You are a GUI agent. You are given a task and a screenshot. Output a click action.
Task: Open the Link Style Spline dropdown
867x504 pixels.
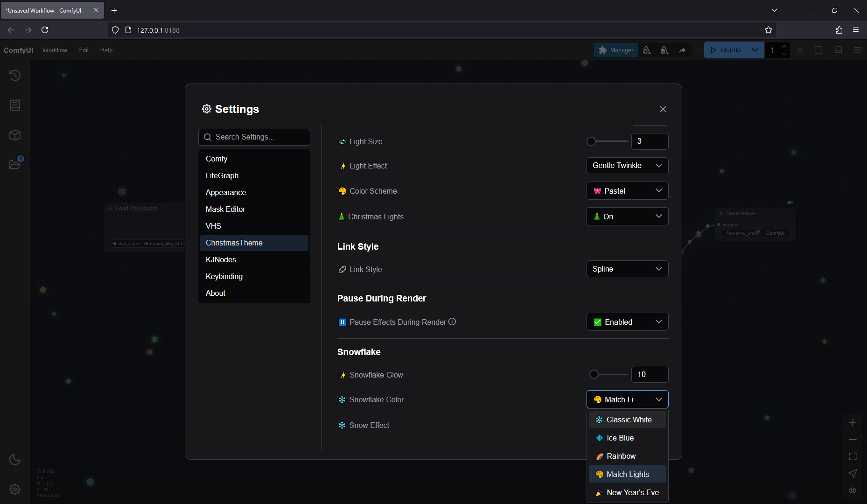(627, 269)
